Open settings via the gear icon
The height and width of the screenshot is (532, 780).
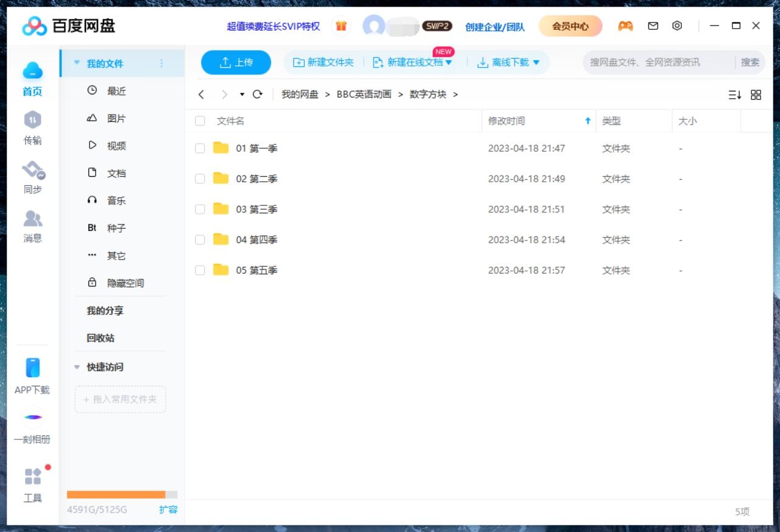[x=676, y=26]
